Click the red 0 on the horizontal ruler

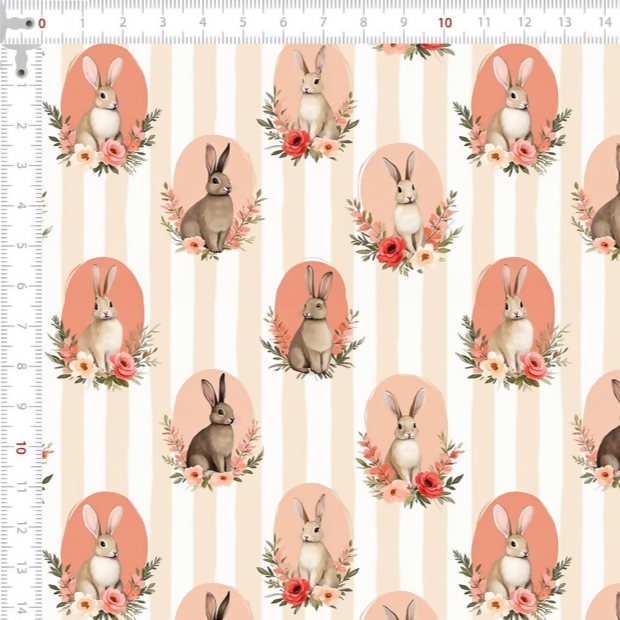[41, 22]
